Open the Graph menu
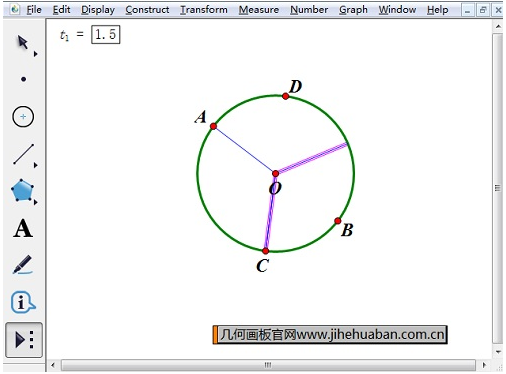The width and height of the screenshot is (506, 374). [x=353, y=10]
